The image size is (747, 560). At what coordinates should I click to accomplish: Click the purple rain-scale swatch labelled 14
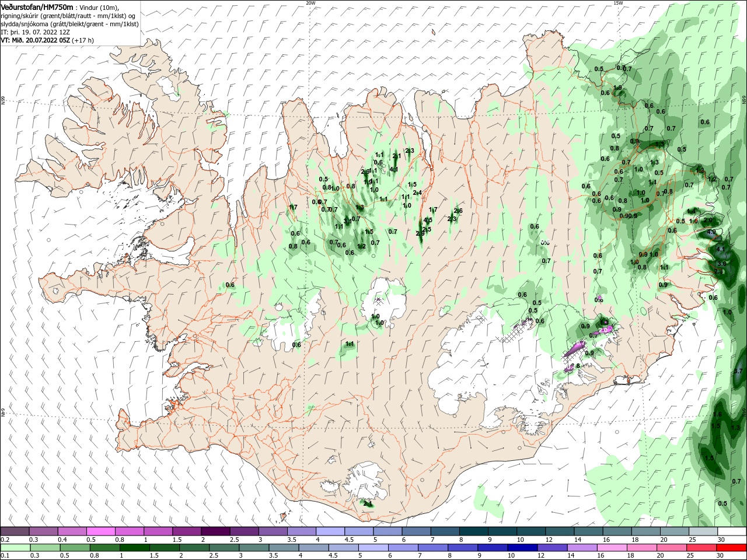coord(582,548)
